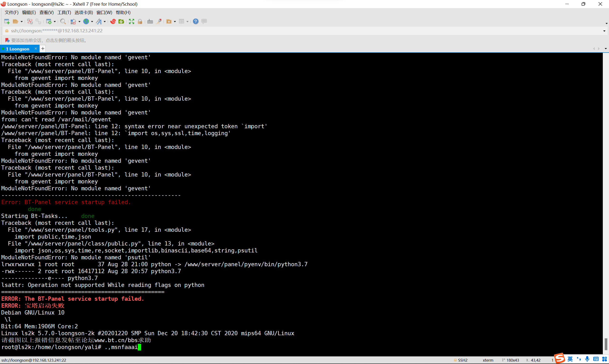
Task: Launch Xmanager via red swirl icon
Action: (113, 22)
